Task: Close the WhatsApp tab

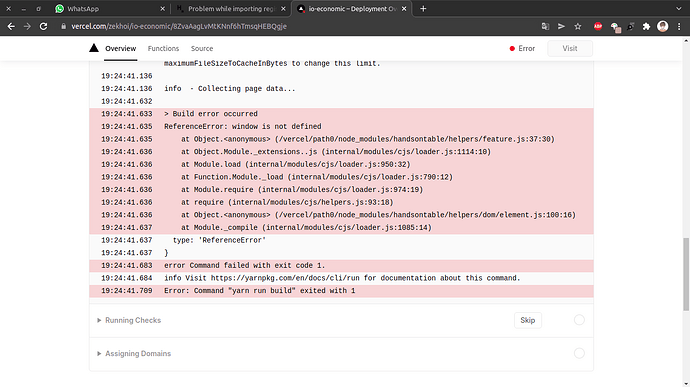Action: point(162,9)
